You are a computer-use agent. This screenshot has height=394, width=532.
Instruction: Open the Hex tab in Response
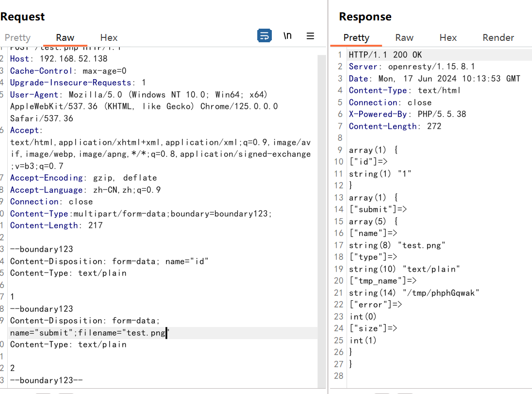coord(448,37)
